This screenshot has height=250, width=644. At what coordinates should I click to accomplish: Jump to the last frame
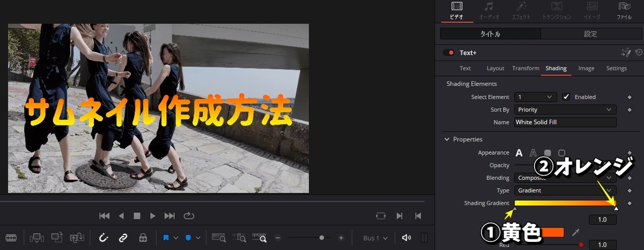(170, 216)
